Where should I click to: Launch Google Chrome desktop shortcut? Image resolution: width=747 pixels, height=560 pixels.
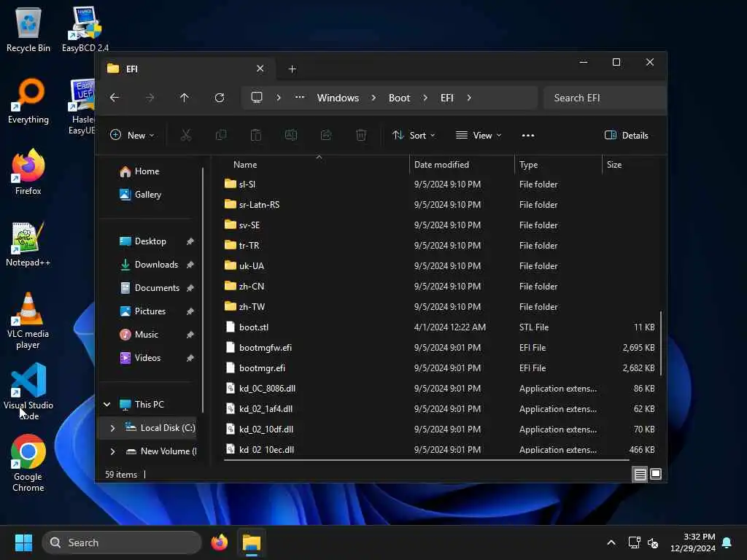(x=28, y=463)
